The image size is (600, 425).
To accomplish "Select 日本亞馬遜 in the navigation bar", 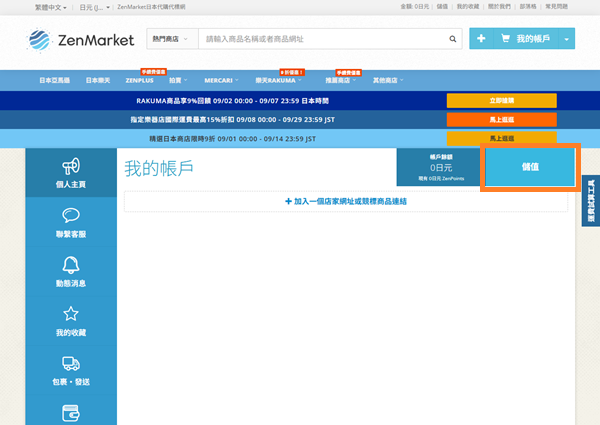I will [55, 80].
